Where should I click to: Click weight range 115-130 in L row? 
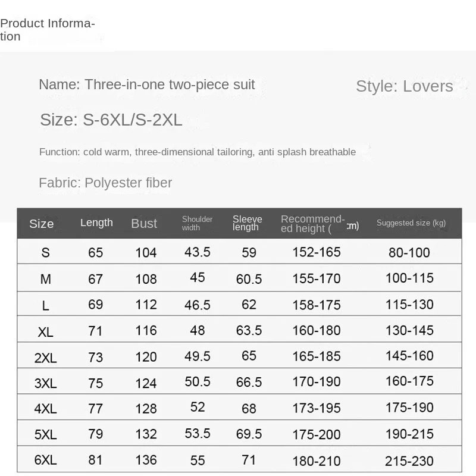point(409,304)
